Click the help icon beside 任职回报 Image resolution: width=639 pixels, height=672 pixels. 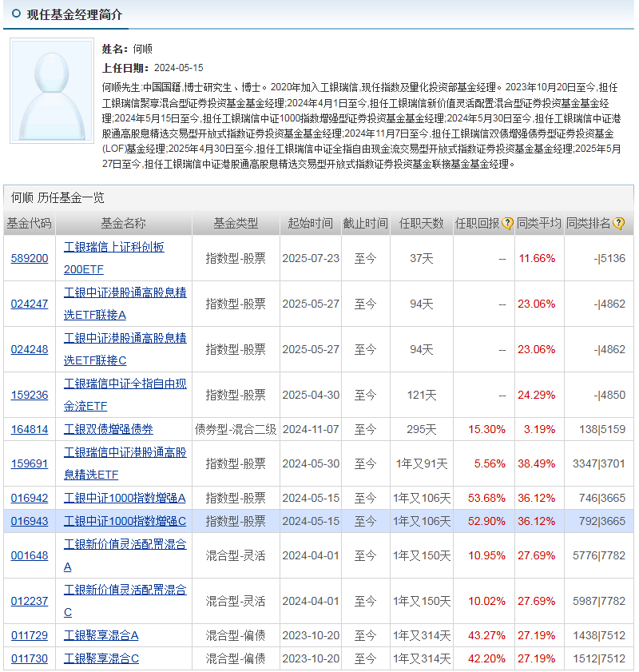pyautogui.click(x=507, y=223)
